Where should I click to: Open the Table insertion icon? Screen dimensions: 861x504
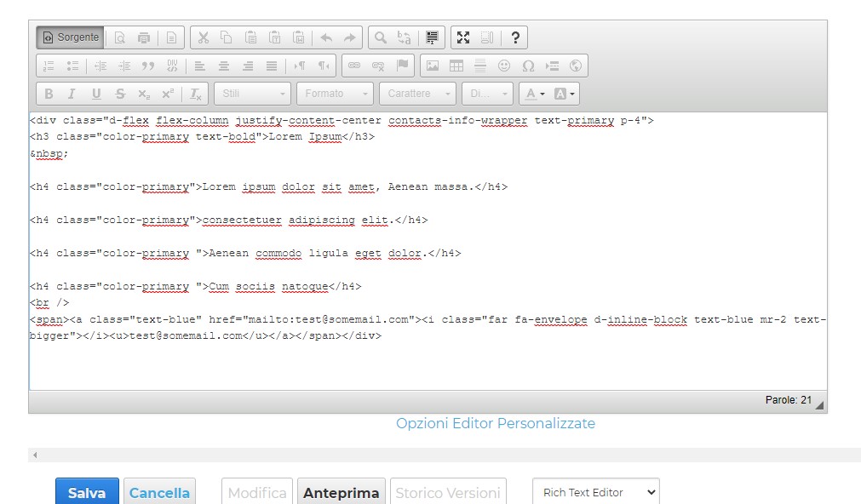[457, 66]
